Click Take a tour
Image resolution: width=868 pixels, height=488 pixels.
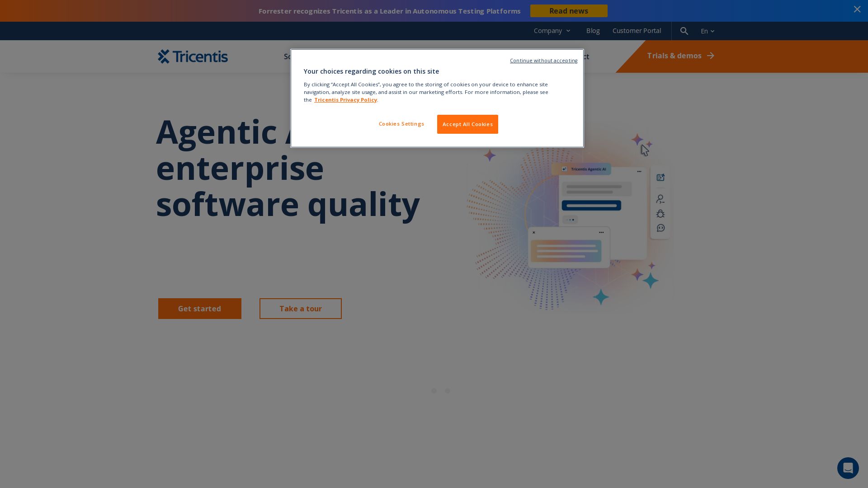(300, 309)
